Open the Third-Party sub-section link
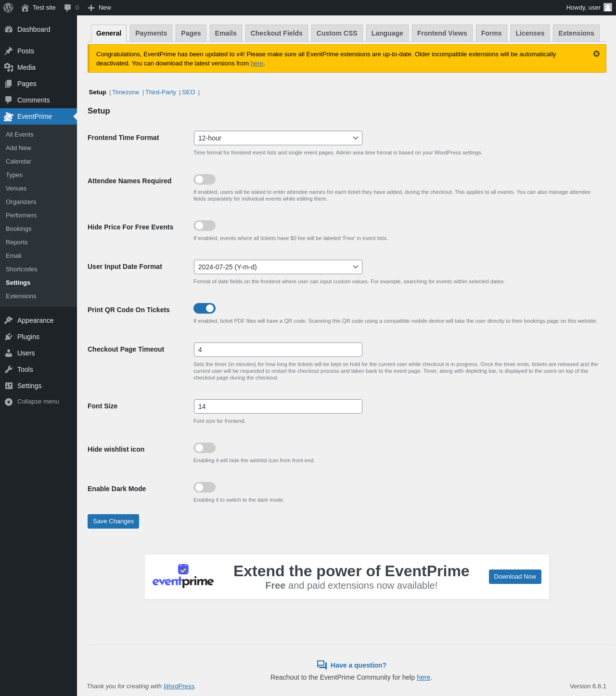The width and height of the screenshot is (616, 696). [x=161, y=92]
